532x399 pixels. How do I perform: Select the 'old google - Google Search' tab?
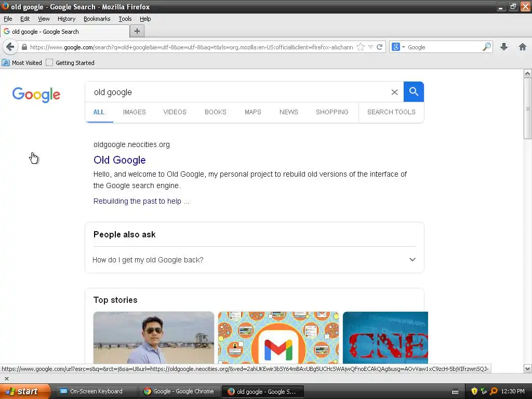(65, 31)
